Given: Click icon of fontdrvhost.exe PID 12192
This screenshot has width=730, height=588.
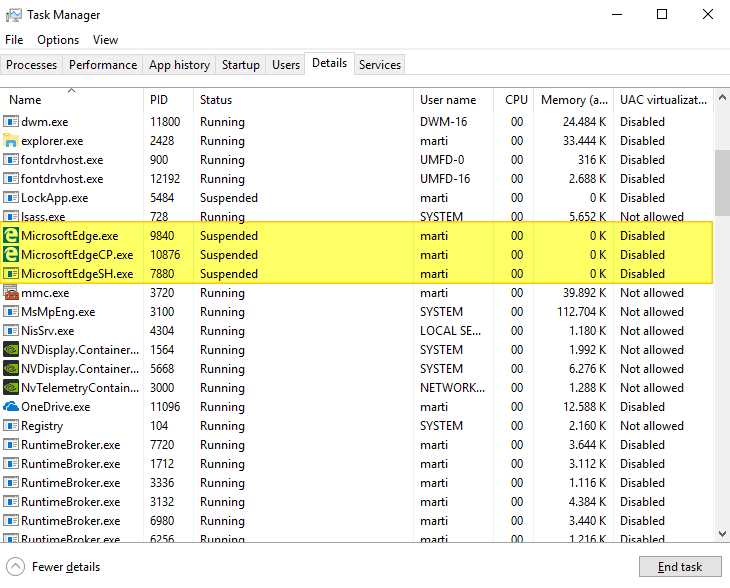Looking at the screenshot, I should click(10, 179).
